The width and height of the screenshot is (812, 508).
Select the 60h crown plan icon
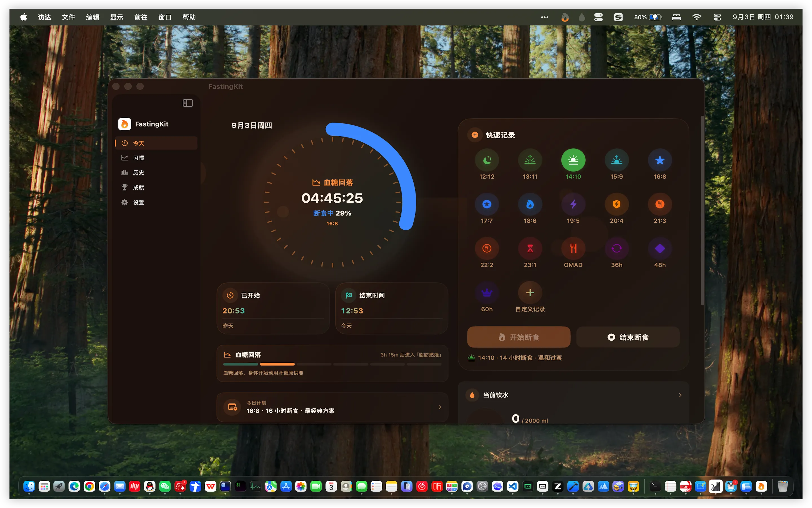point(487,293)
